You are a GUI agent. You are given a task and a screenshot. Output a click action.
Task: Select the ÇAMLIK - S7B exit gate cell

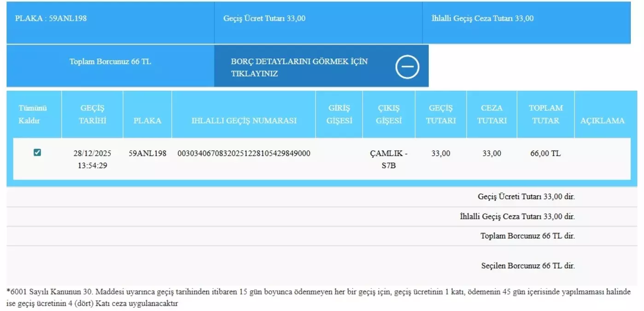coord(388,159)
